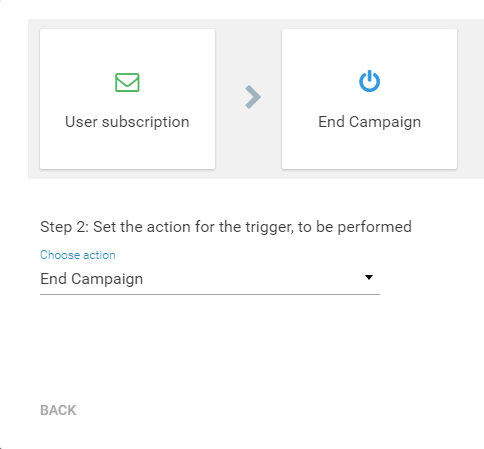Screen dimensions: 484x449
Task: Select the End Campaign action card
Action: coord(369,99)
